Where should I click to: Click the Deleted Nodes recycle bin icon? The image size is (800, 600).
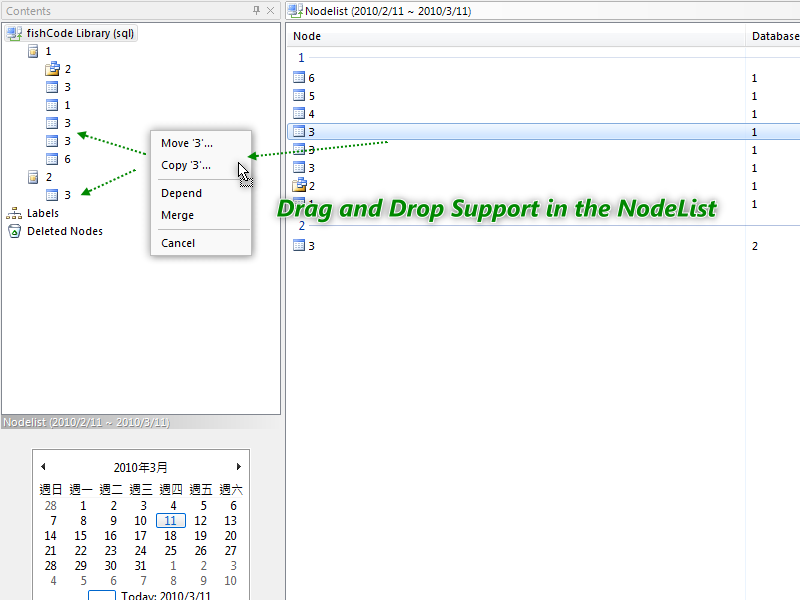tap(14, 231)
